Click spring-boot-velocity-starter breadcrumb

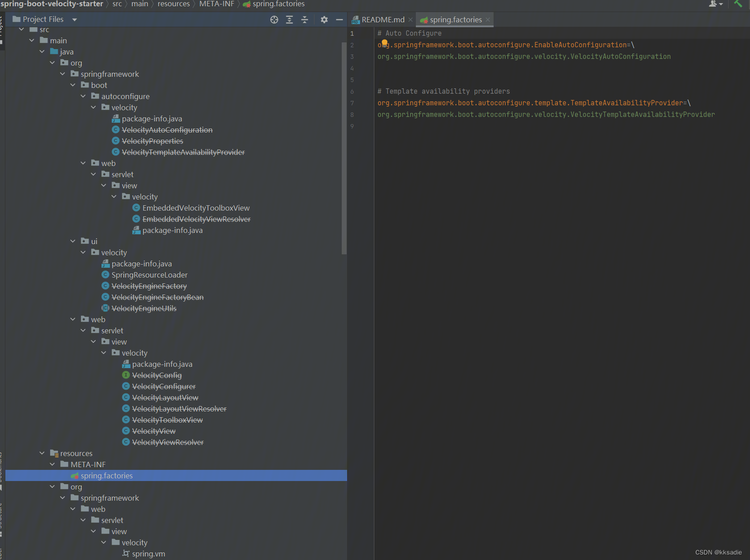[x=51, y=4]
